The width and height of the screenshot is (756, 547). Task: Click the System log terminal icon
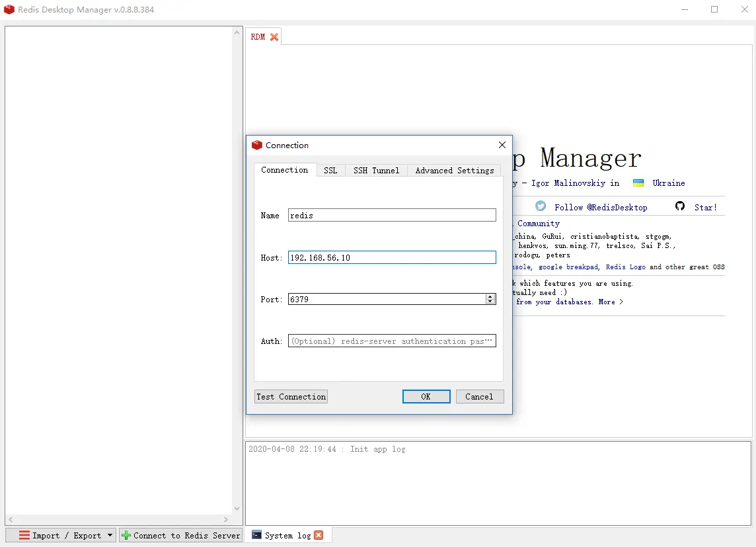pos(256,534)
